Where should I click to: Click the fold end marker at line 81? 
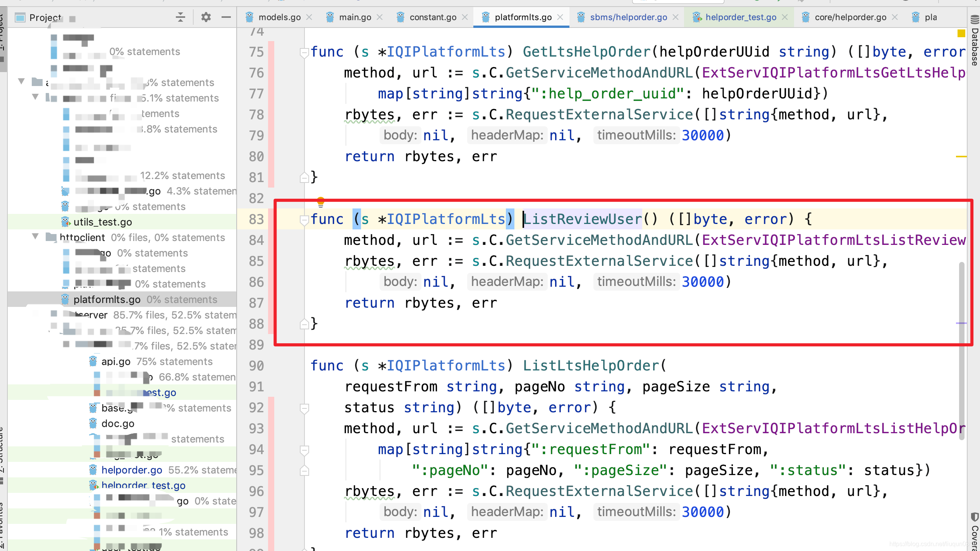point(304,177)
